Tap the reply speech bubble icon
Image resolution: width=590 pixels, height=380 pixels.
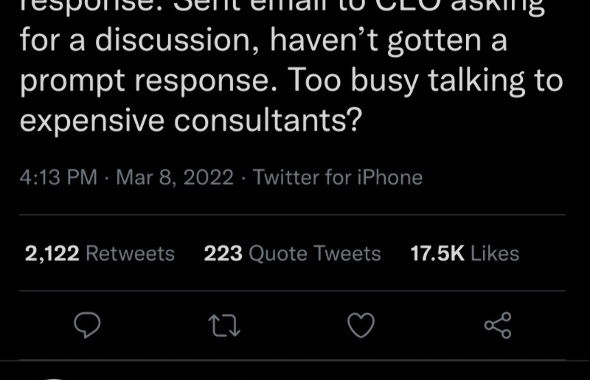tap(87, 325)
